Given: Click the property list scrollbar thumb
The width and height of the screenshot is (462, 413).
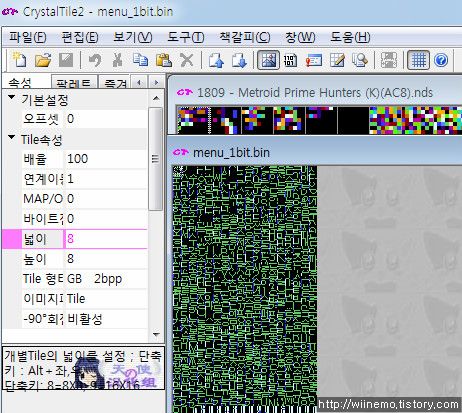Looking at the screenshot, I should [155, 159].
